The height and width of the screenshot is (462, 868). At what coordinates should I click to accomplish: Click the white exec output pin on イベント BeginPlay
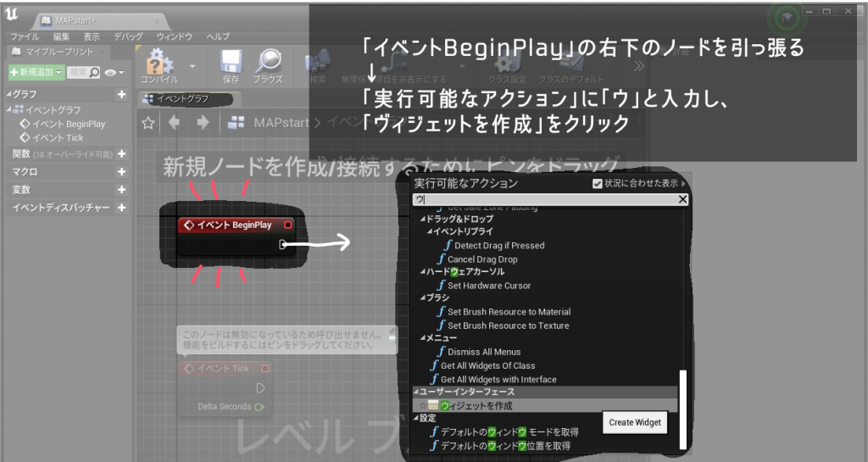[x=283, y=245]
